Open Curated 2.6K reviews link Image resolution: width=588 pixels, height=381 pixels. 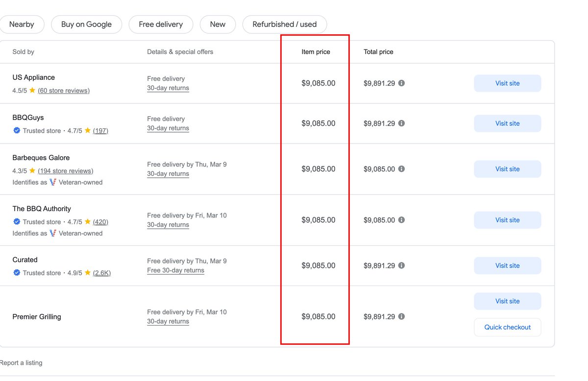coord(102,273)
